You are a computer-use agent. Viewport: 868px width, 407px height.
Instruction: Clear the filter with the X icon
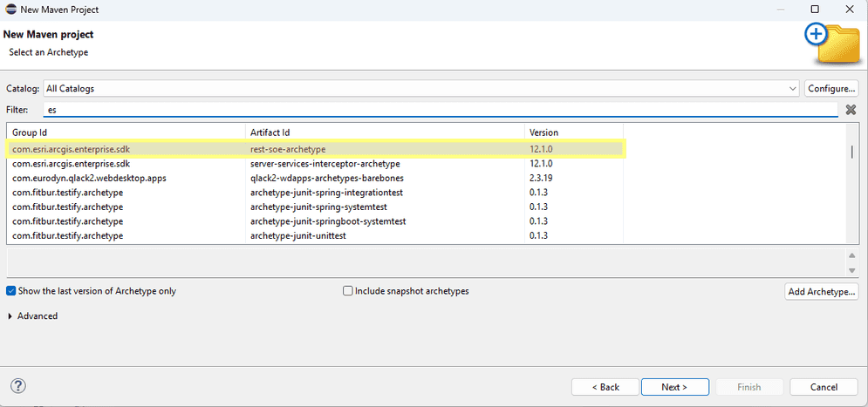pos(851,110)
